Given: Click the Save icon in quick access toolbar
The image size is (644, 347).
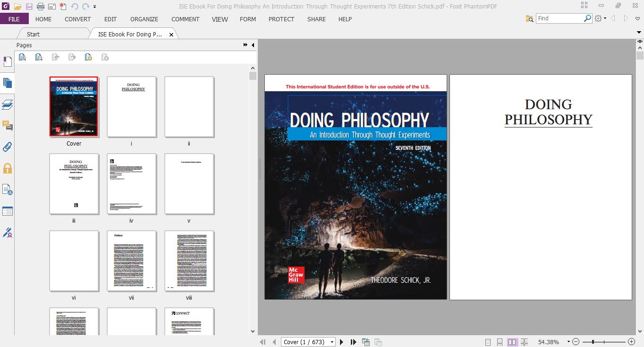Looking at the screenshot, I should coord(29,6).
